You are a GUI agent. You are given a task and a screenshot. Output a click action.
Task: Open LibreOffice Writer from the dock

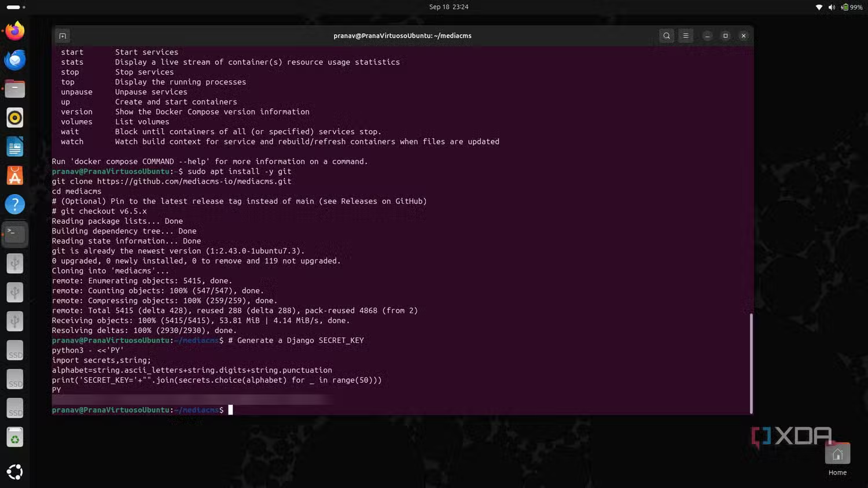tap(15, 147)
